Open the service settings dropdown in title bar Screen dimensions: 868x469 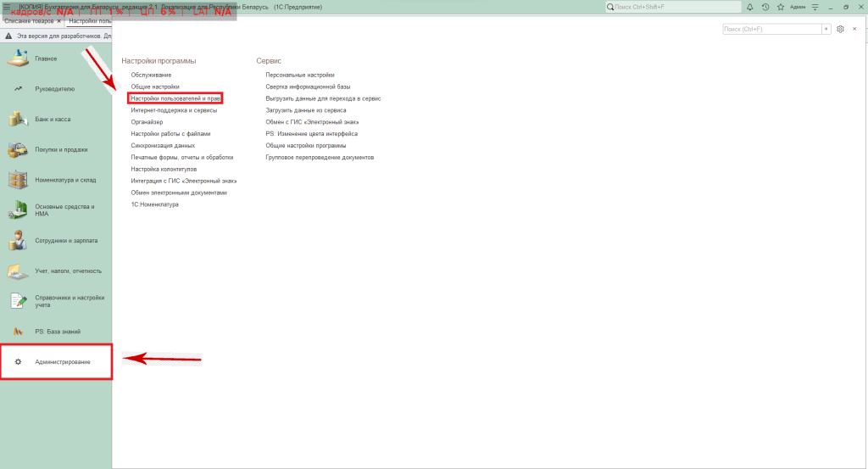click(815, 7)
